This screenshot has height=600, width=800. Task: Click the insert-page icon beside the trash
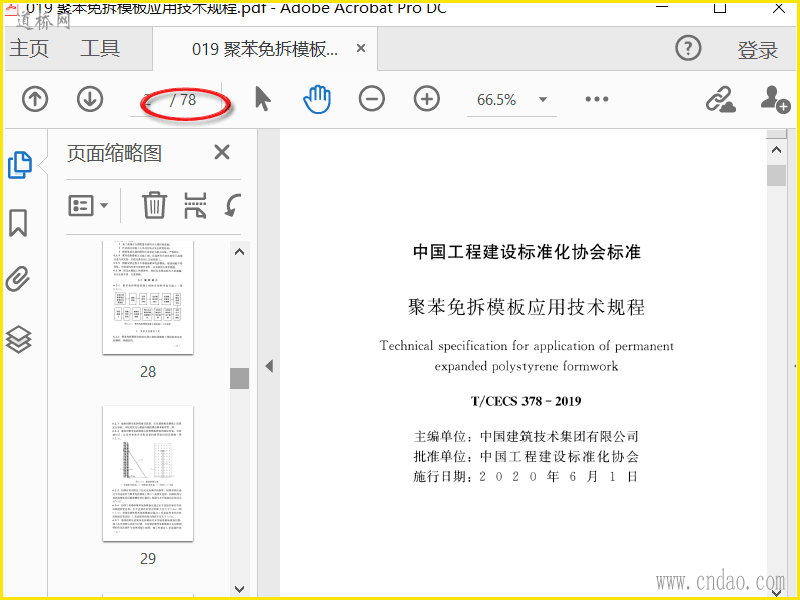click(x=195, y=206)
